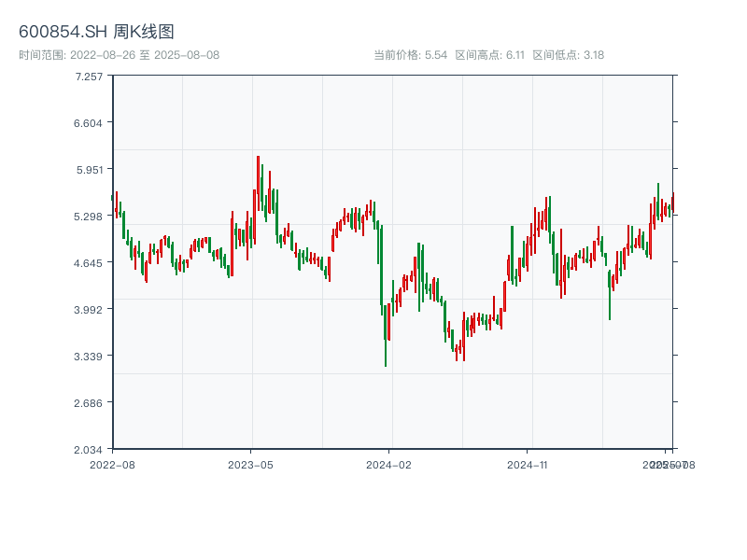
Task: Click the 2022-08 x-axis date label
Action: click(112, 464)
